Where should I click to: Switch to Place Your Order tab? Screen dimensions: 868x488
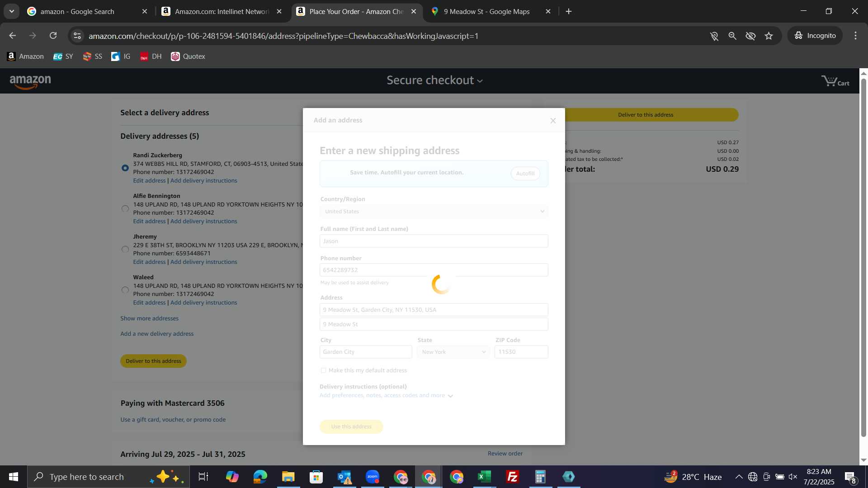357,11
